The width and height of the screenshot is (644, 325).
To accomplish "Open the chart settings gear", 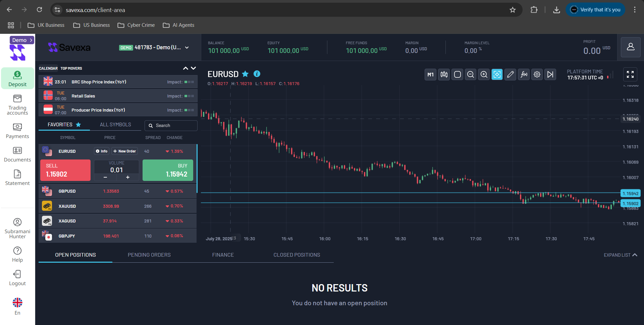I will (537, 74).
